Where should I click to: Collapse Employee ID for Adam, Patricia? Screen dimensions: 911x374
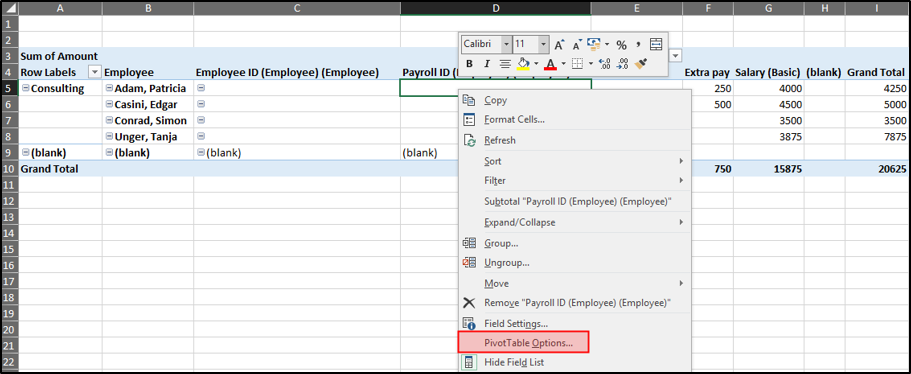click(x=200, y=88)
